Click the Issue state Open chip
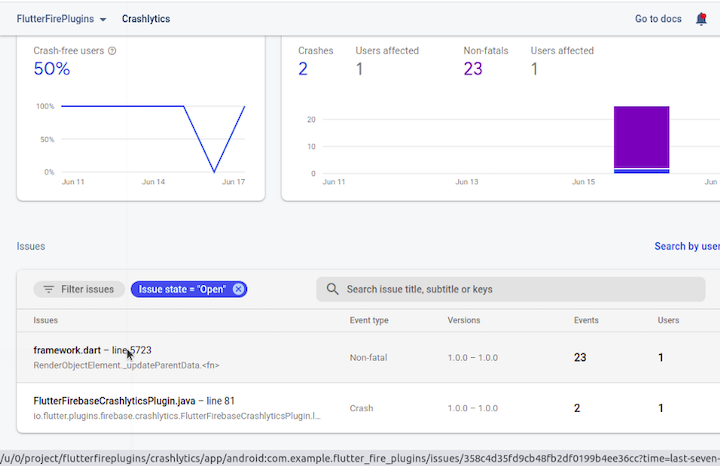 pos(181,289)
